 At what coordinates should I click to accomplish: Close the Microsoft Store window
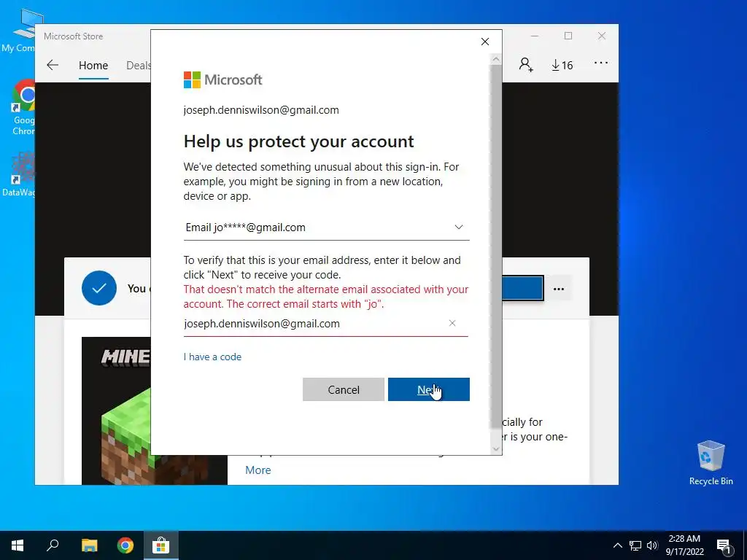coord(602,36)
